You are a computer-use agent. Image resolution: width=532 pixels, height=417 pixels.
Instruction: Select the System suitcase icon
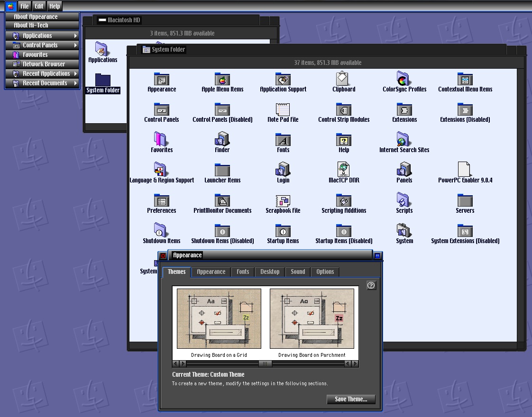[x=404, y=230]
